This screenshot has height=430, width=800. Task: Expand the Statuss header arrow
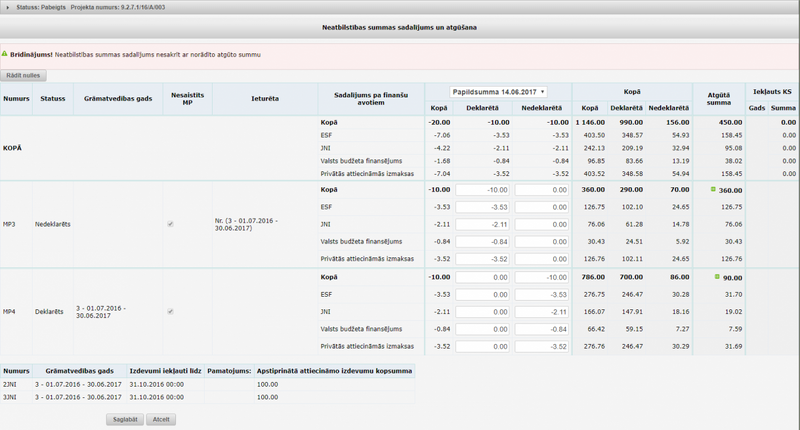click(9, 7)
